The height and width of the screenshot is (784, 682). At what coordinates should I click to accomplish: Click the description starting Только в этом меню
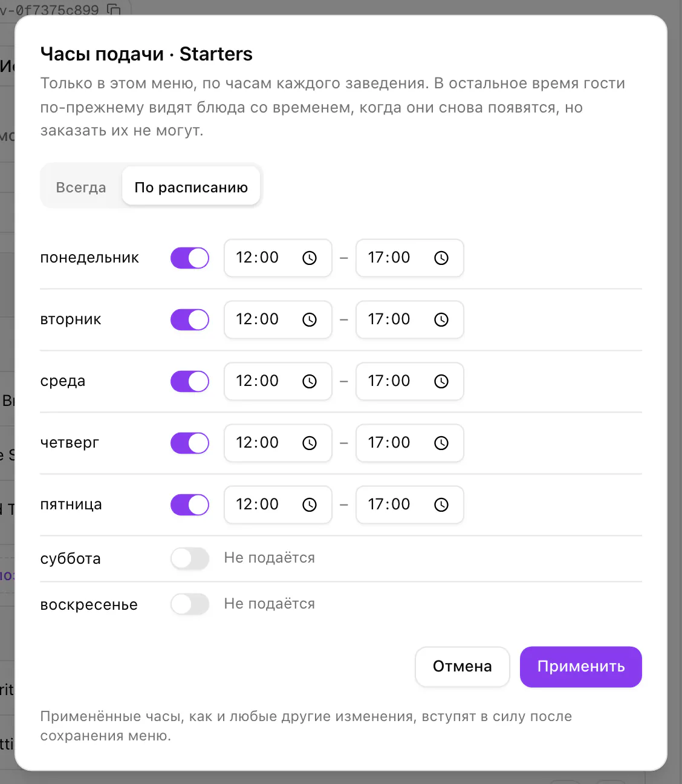[x=333, y=107]
